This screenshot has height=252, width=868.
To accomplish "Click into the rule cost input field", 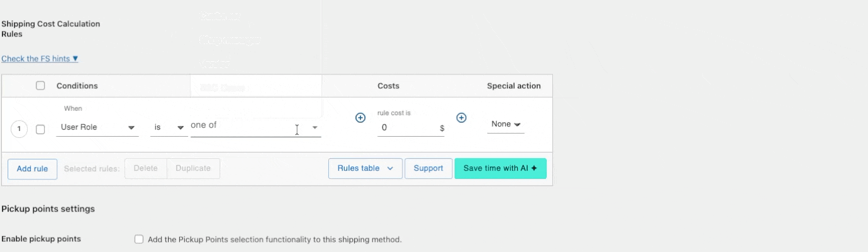I will 406,127.
